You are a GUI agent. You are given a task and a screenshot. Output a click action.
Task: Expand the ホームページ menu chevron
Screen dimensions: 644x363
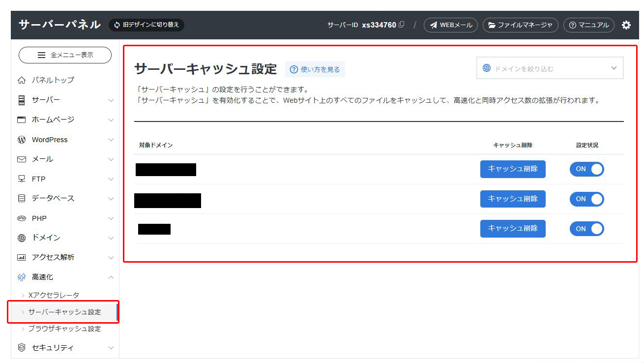coord(111,120)
